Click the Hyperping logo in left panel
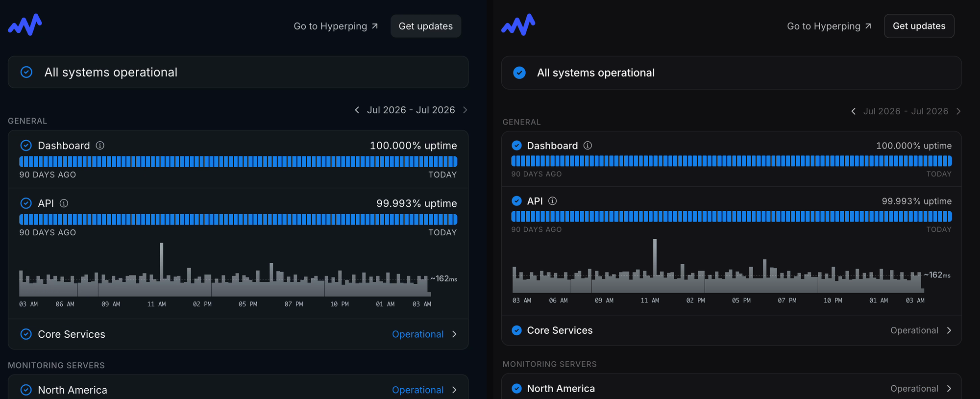This screenshot has height=399, width=980. pyautogui.click(x=25, y=25)
